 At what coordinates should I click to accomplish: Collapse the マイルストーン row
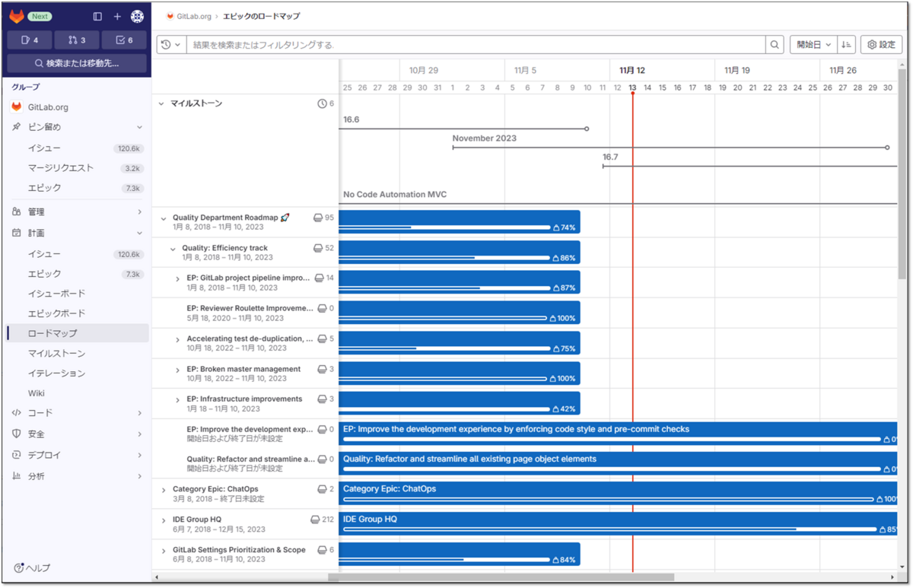tap(161, 103)
